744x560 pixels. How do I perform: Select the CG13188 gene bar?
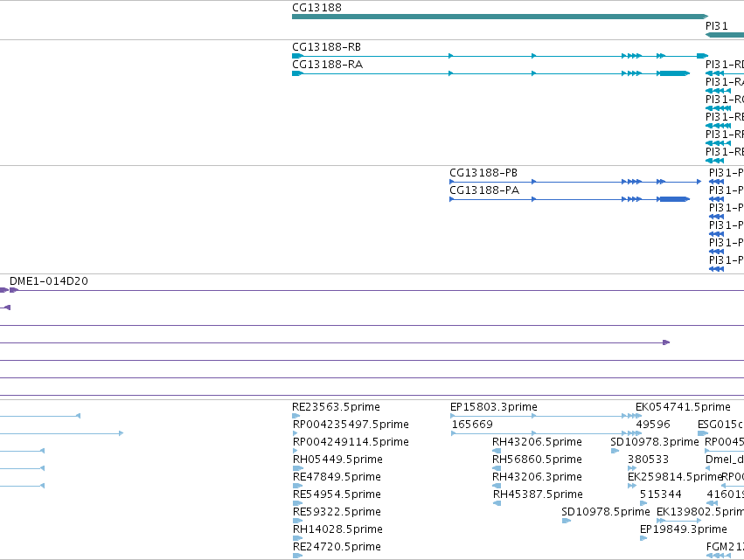(499, 17)
